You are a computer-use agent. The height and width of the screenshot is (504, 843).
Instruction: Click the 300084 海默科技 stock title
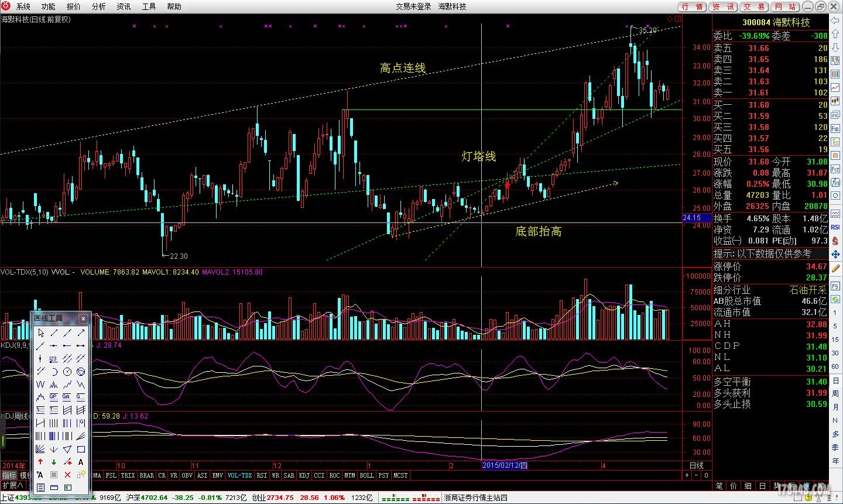pyautogui.click(x=776, y=22)
